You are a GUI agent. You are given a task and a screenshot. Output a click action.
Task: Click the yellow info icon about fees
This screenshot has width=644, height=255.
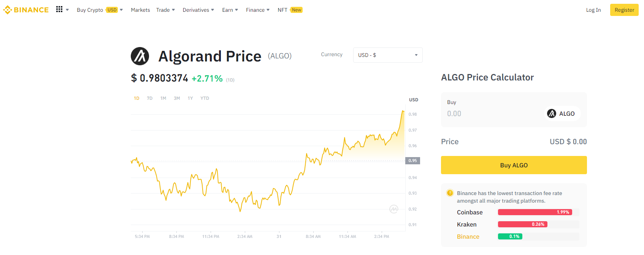pos(450,193)
